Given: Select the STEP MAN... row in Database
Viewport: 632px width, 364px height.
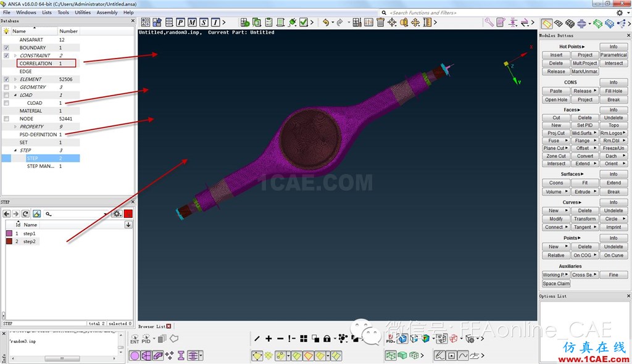Looking at the screenshot, I should point(40,166).
